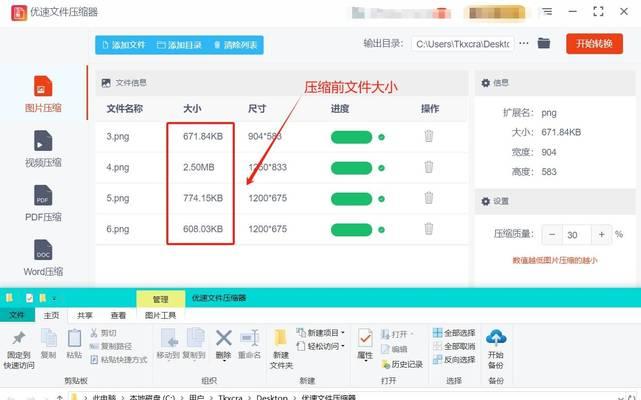
Task: Click the 大小 column header
Action: (x=192, y=109)
